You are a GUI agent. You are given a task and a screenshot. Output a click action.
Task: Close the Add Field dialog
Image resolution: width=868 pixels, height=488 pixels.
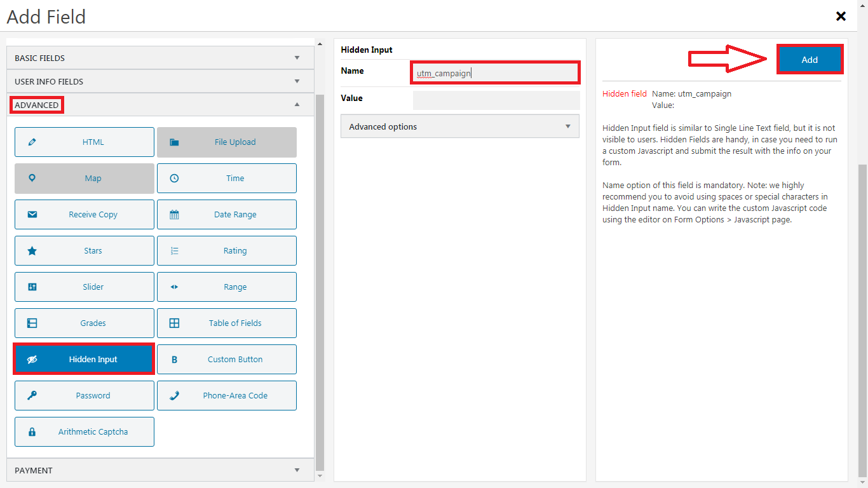841,17
